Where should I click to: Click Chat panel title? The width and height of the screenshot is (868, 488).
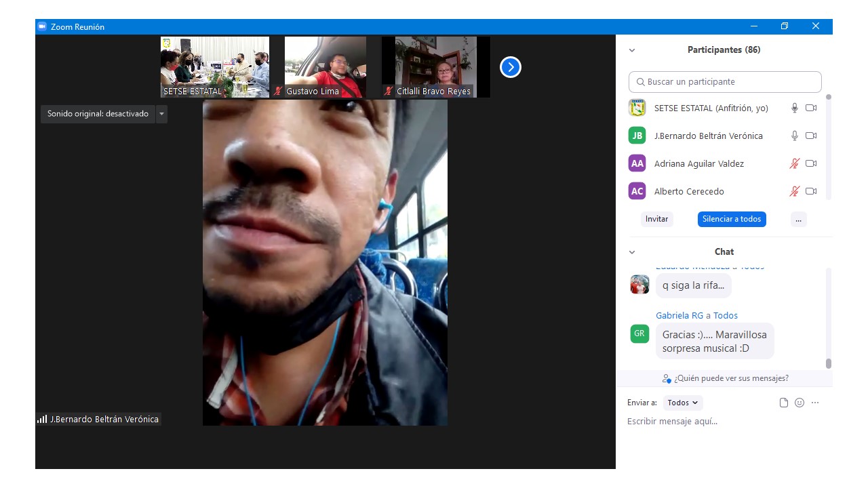(724, 252)
